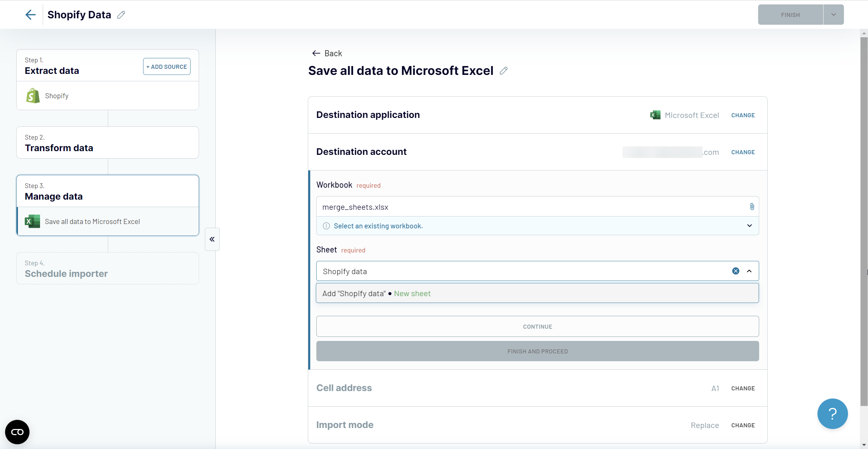Change the Import mode setting

743,425
